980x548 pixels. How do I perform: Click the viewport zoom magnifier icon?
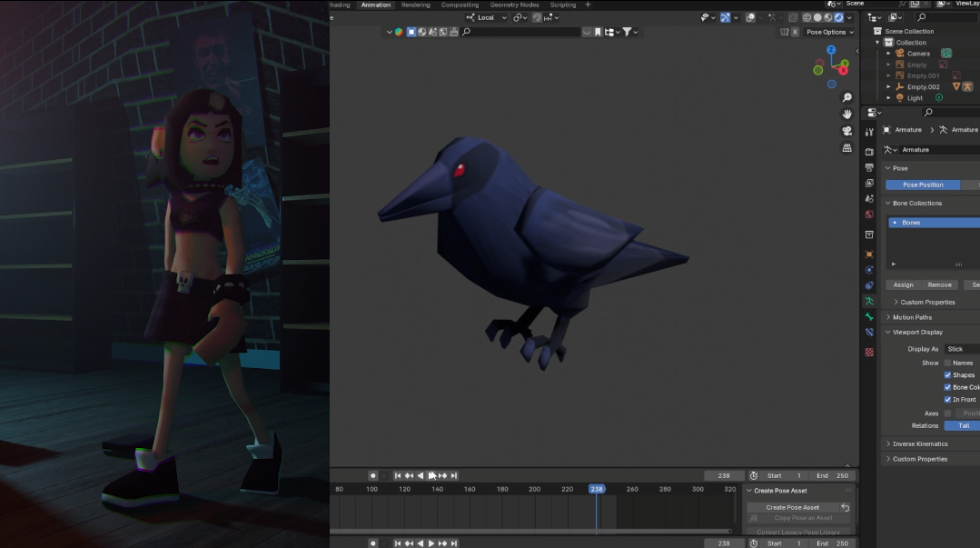point(846,97)
